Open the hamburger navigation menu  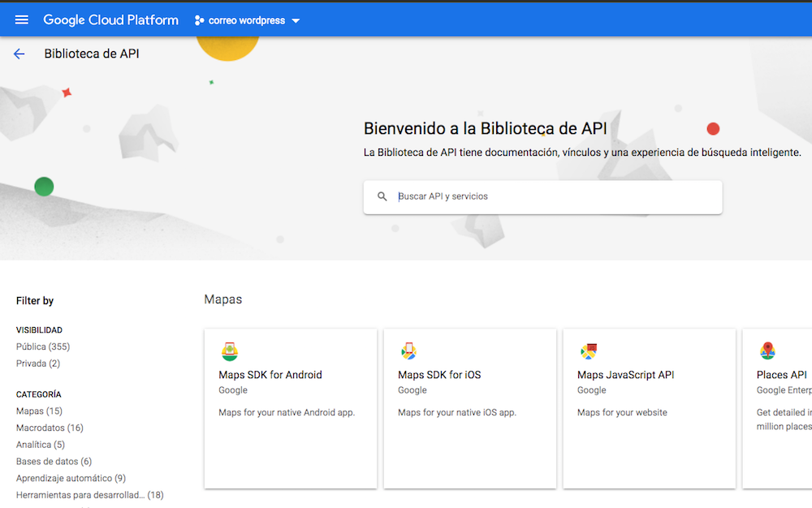[22, 20]
